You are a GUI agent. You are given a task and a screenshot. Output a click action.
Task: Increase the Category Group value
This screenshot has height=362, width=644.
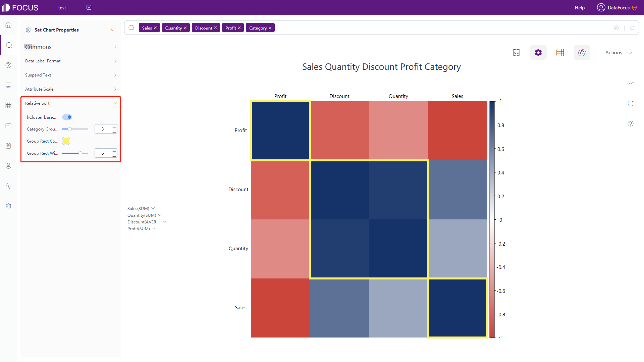114,127
